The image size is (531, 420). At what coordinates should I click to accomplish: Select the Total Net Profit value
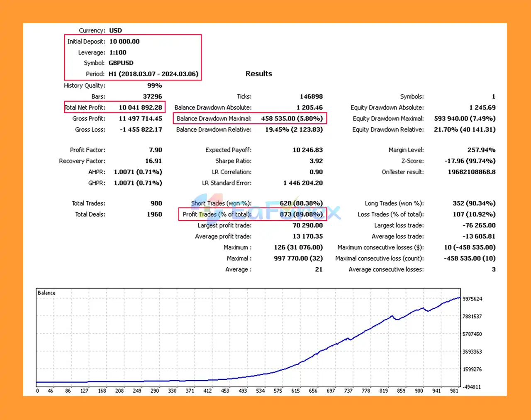coord(140,107)
